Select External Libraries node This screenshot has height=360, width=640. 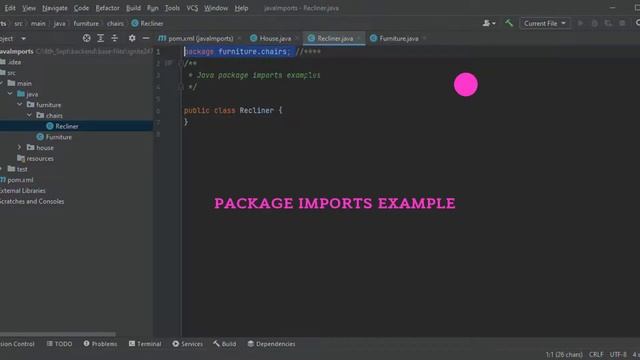point(22,191)
